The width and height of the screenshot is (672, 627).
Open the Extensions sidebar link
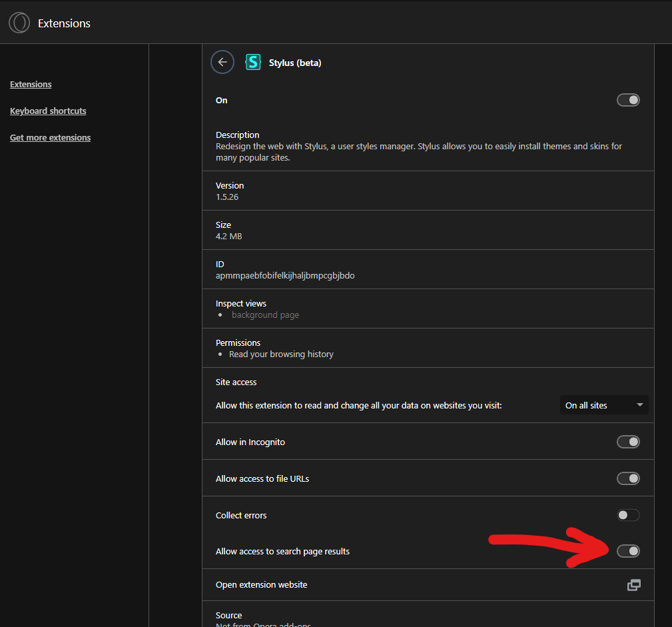point(31,84)
